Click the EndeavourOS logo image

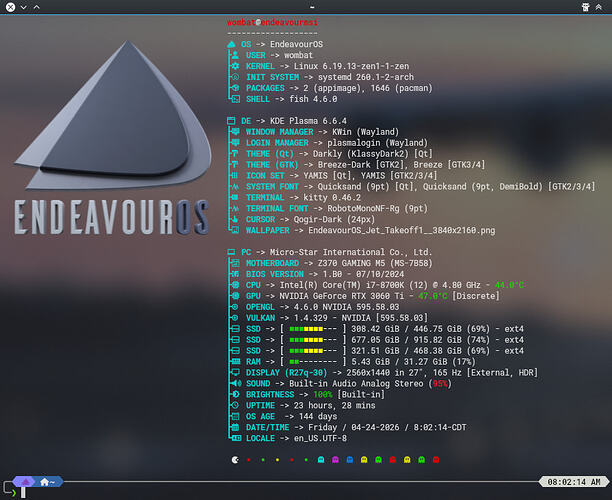112,139
